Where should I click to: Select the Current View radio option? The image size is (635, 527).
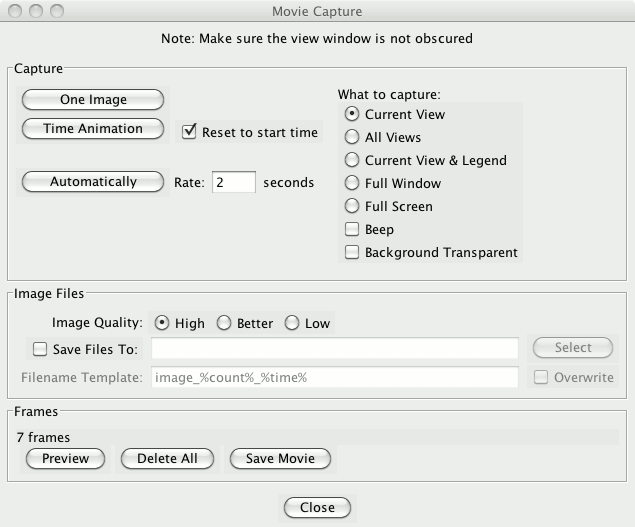tap(352, 114)
